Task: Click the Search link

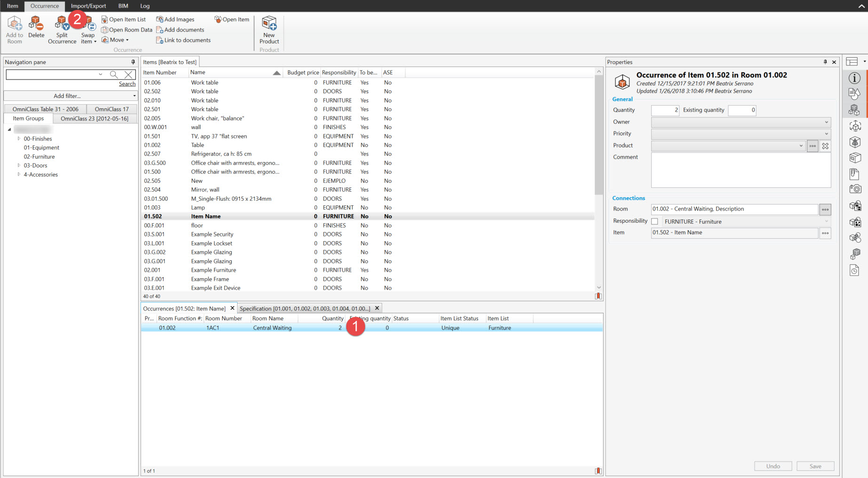Action: (127, 84)
